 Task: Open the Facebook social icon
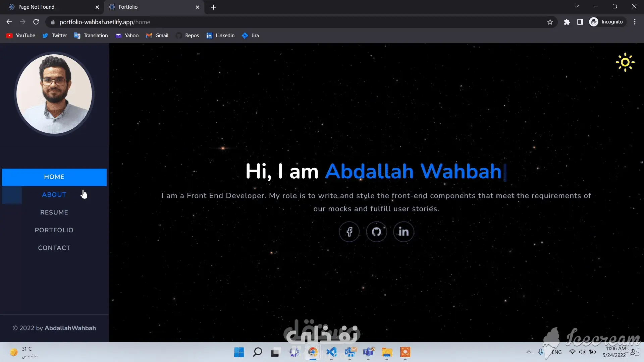tap(349, 232)
